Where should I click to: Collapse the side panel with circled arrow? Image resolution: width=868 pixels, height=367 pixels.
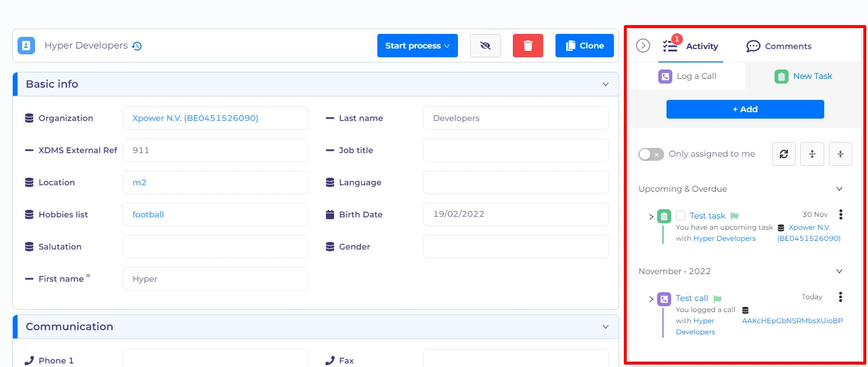click(x=643, y=46)
